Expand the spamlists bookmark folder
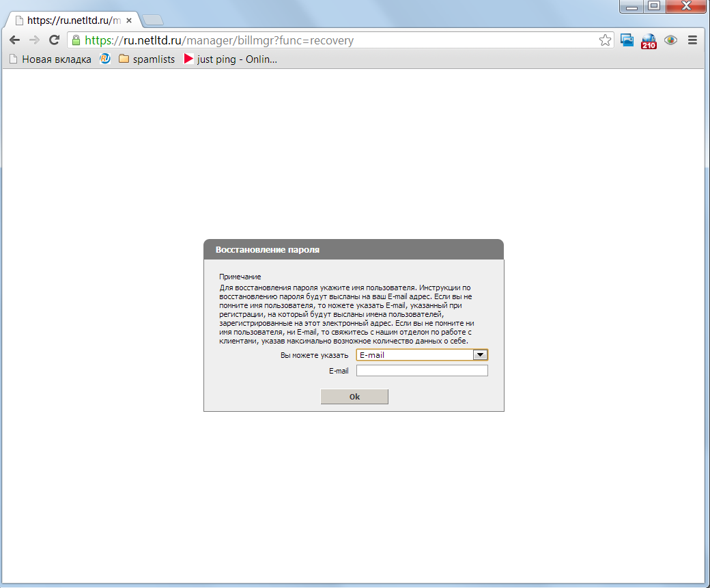This screenshot has width=710, height=588. click(x=147, y=59)
